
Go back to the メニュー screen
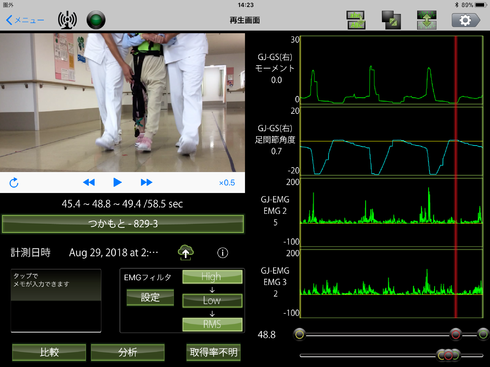(x=25, y=20)
